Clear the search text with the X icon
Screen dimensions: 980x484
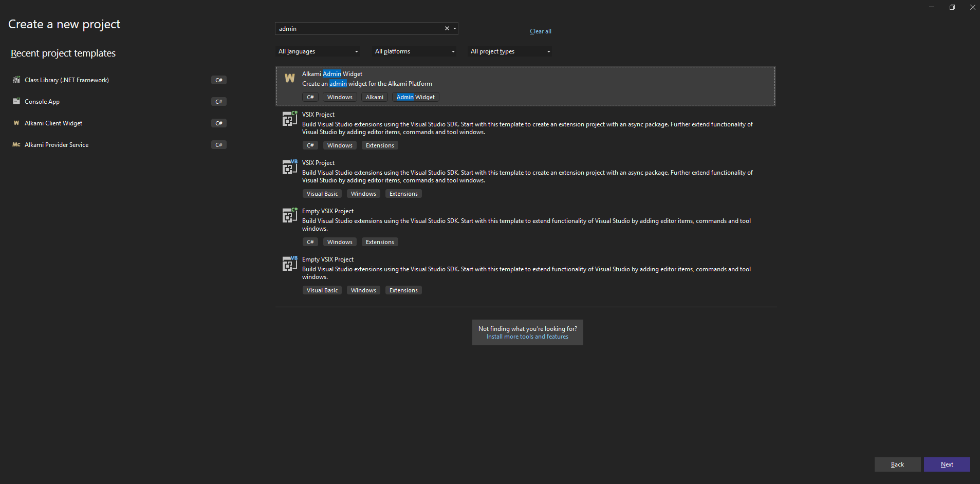coord(447,29)
